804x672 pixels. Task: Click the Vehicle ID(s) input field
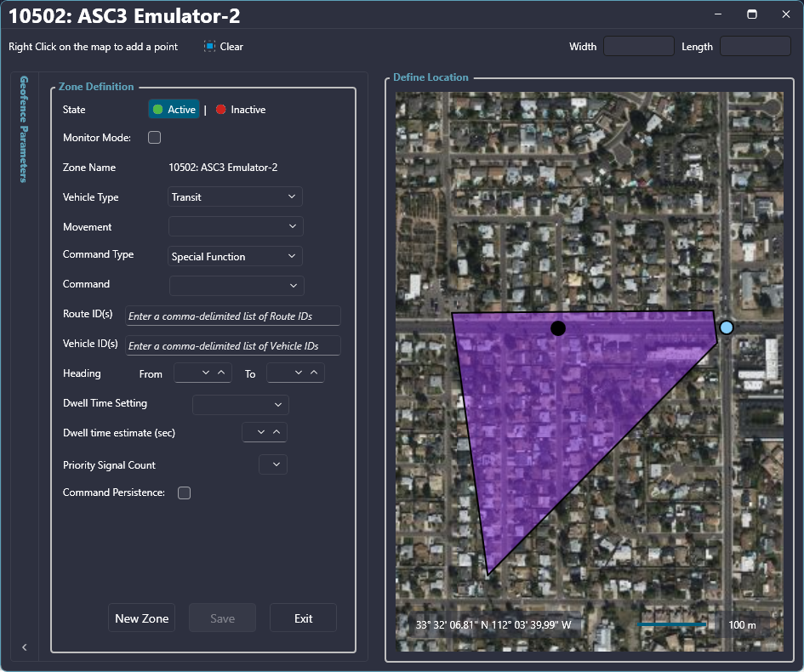tap(232, 346)
